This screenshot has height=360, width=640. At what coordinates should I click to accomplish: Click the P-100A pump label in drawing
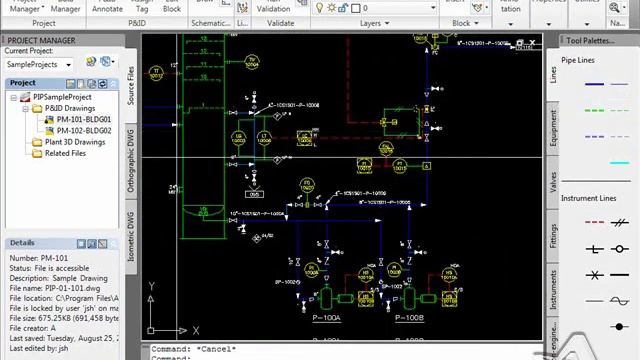coord(326,318)
